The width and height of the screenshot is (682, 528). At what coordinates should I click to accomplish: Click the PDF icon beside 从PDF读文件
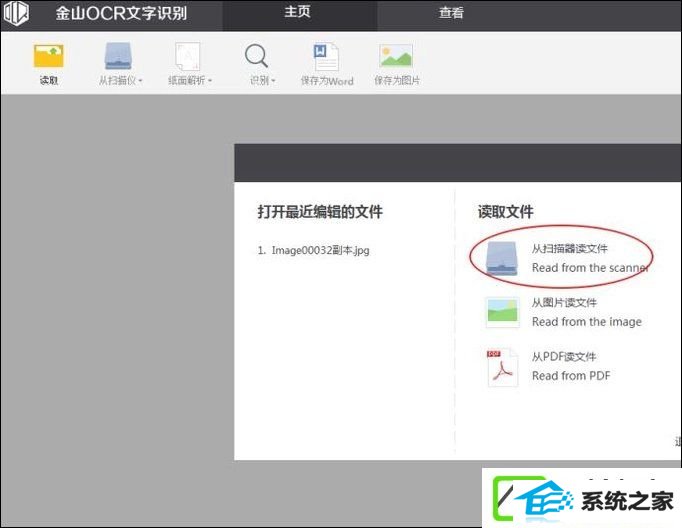coord(502,367)
